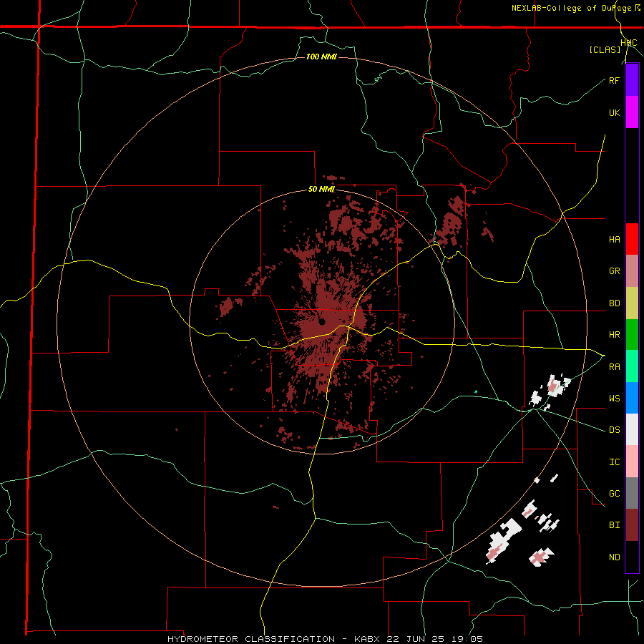Screen dimensions: 644x644
Task: Click the white DS legend swatch
Action: (632, 429)
